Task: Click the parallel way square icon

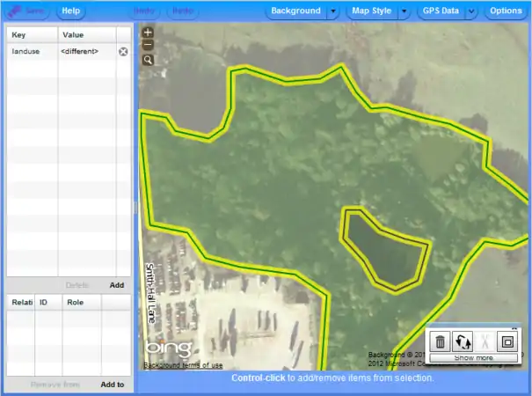Action: (x=506, y=341)
